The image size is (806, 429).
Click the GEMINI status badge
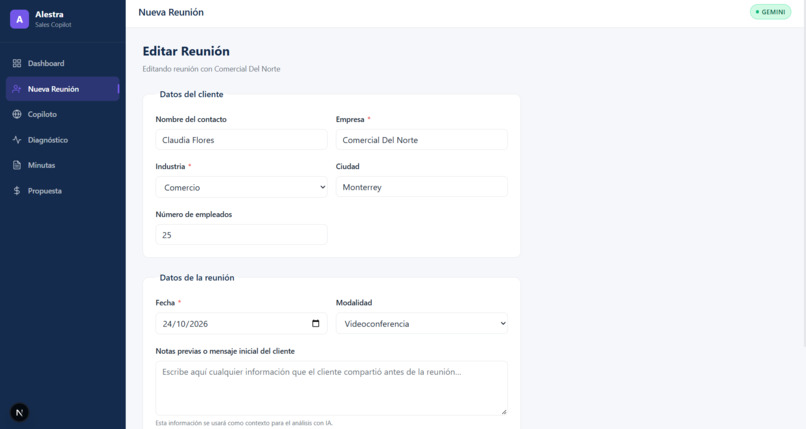click(x=770, y=12)
